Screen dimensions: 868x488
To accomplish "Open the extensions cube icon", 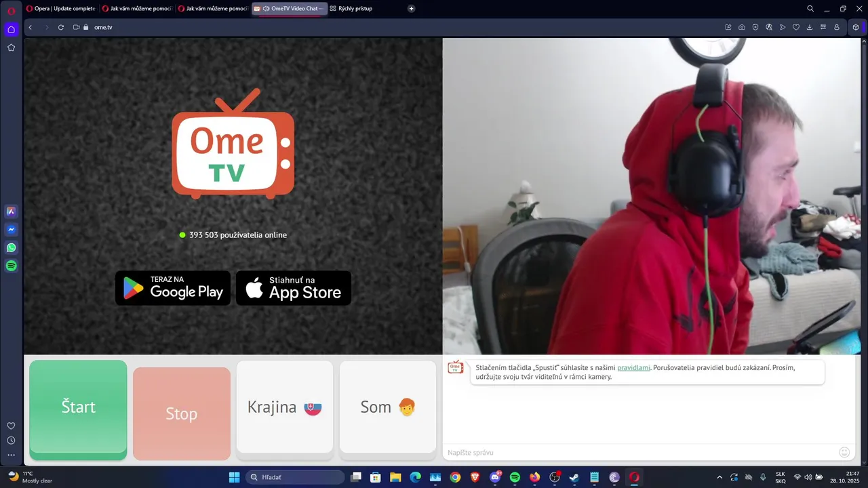I will point(856,27).
